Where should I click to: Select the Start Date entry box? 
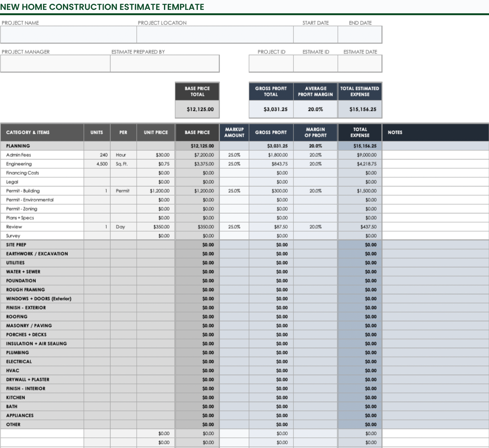(x=315, y=35)
